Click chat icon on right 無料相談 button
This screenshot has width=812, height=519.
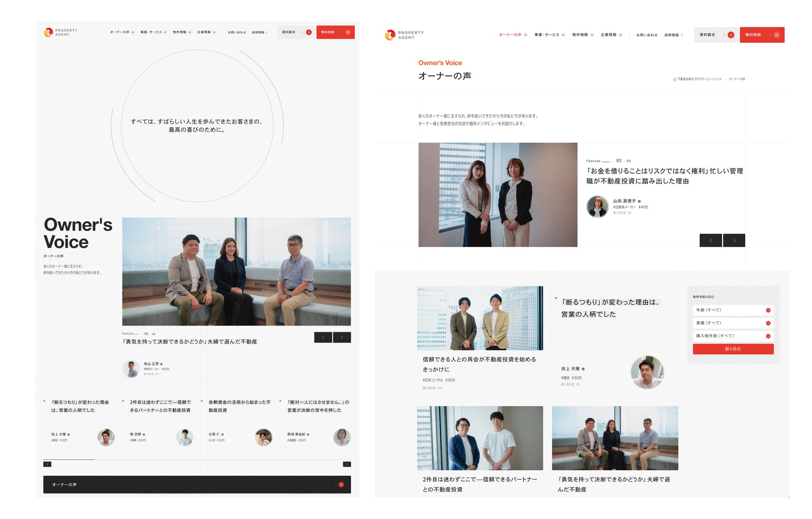coord(776,35)
